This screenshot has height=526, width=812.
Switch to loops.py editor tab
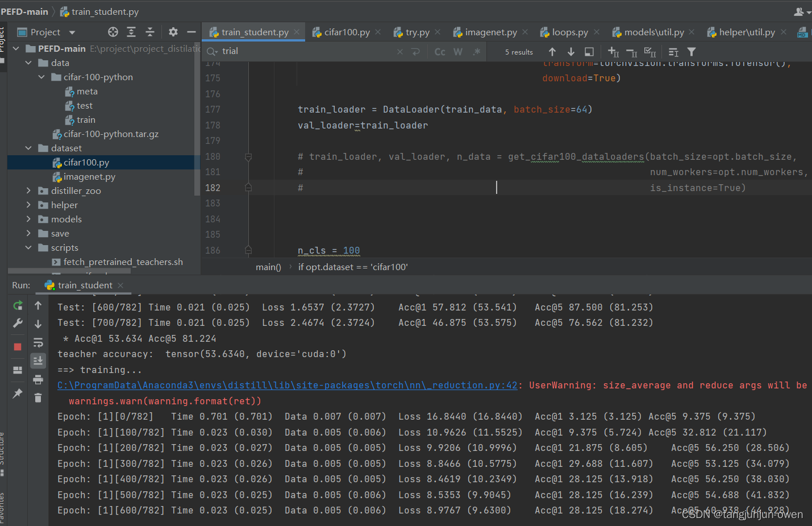point(569,32)
